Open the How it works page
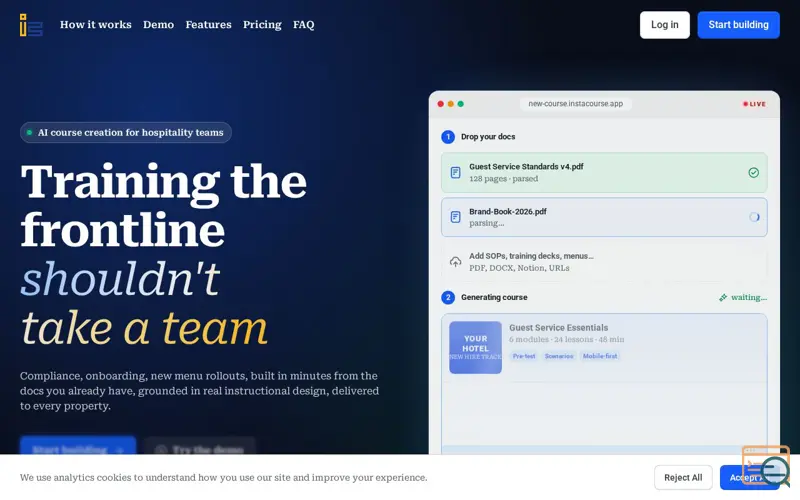 [x=95, y=24]
